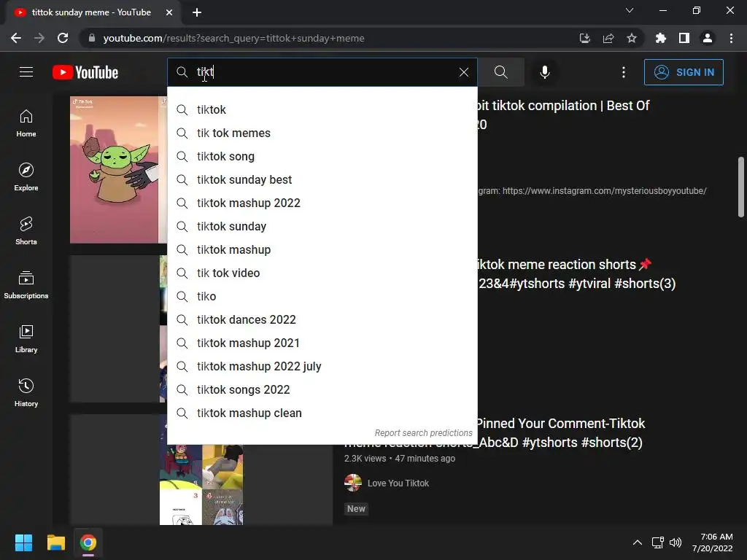Open the YouTube hamburger guide menu
The width and height of the screenshot is (747, 560).
[26, 72]
